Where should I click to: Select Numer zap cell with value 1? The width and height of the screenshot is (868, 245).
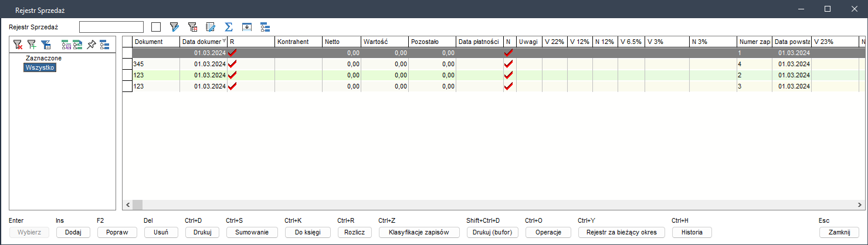tap(755, 53)
